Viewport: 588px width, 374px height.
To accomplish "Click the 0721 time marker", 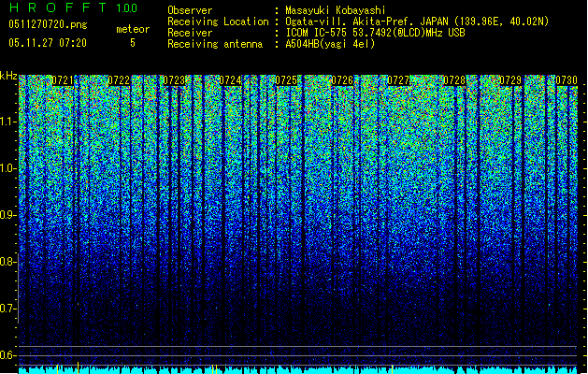I will point(63,80).
